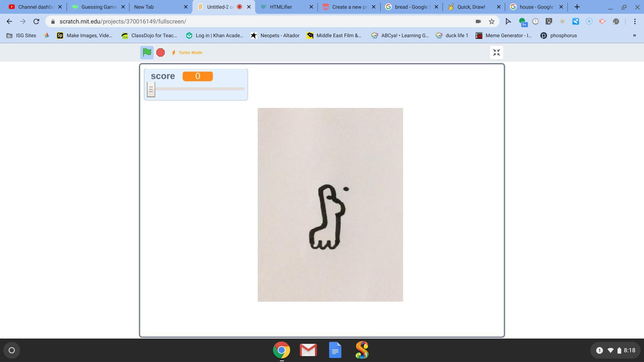Screen dimensions: 644x362
Task: Switch to the HTMLifier tab
Action: [x=286, y=7]
